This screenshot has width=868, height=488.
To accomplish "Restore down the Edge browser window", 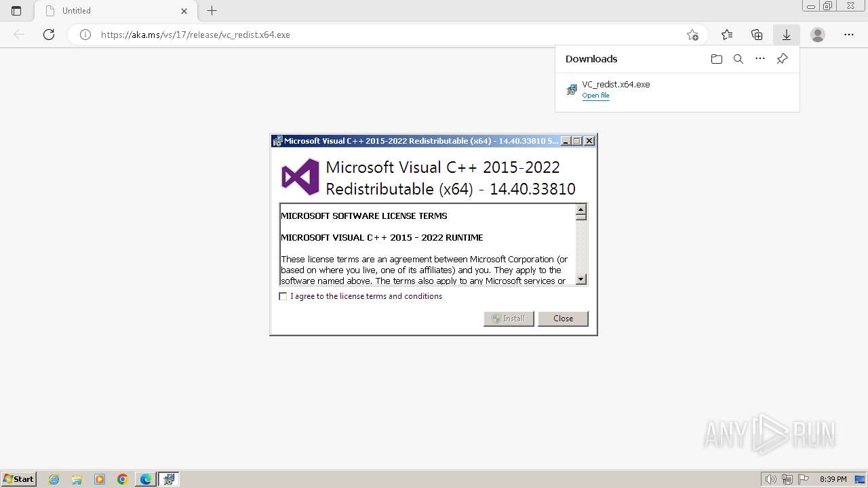I will tap(828, 5).
